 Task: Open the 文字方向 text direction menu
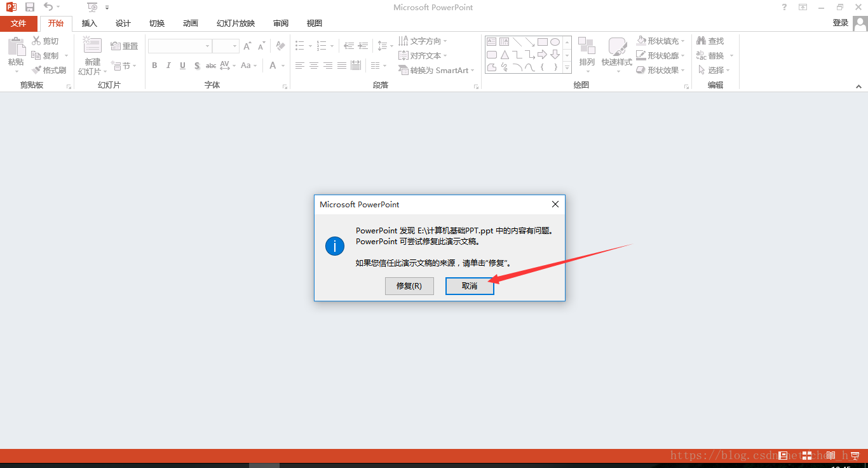[423, 41]
